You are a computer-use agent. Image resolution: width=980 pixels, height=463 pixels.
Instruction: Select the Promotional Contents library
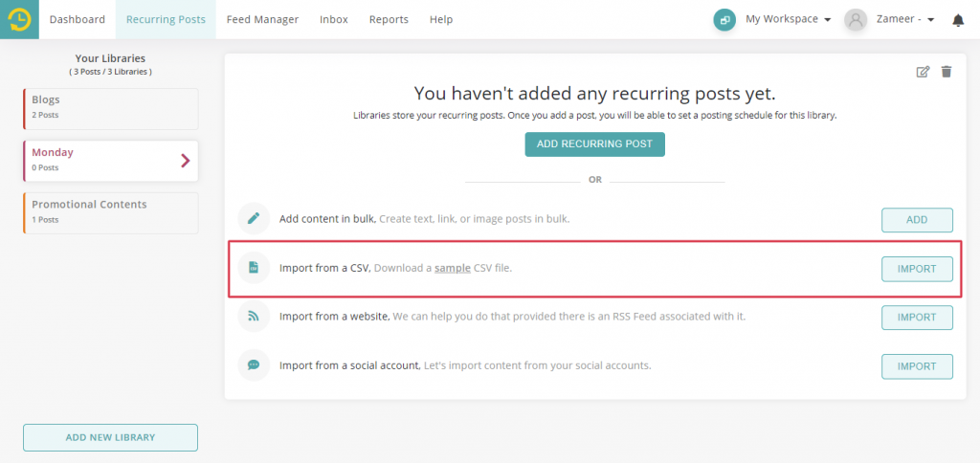(111, 213)
